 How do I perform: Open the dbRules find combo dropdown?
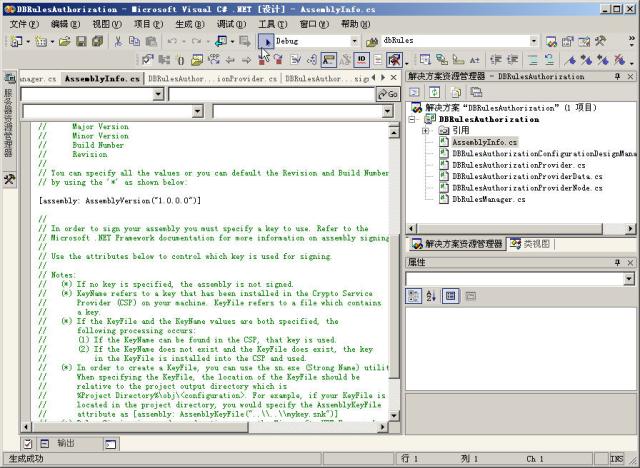(x=533, y=41)
